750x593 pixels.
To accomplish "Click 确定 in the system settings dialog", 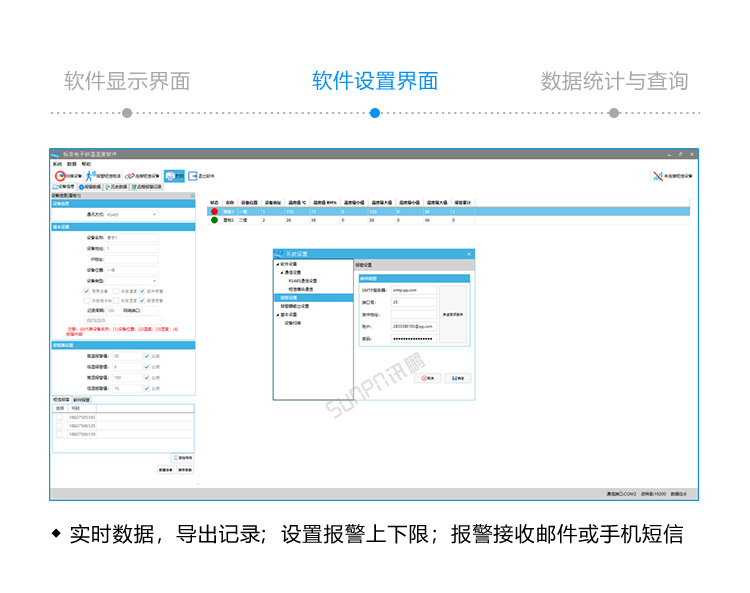I will [x=457, y=378].
